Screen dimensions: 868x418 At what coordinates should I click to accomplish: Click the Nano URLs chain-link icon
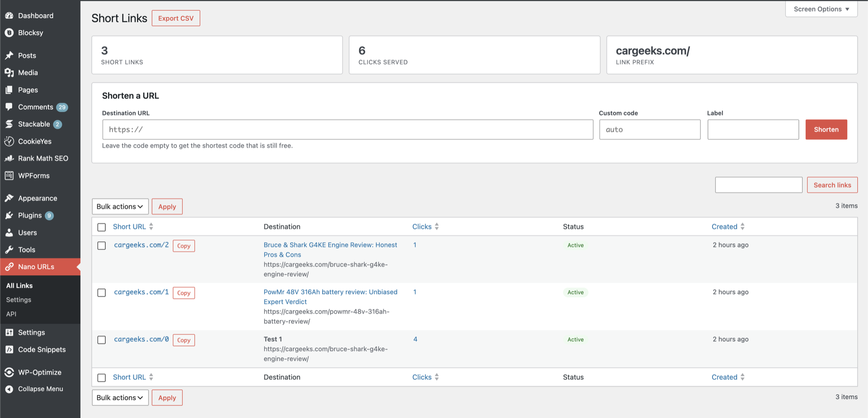pos(9,267)
